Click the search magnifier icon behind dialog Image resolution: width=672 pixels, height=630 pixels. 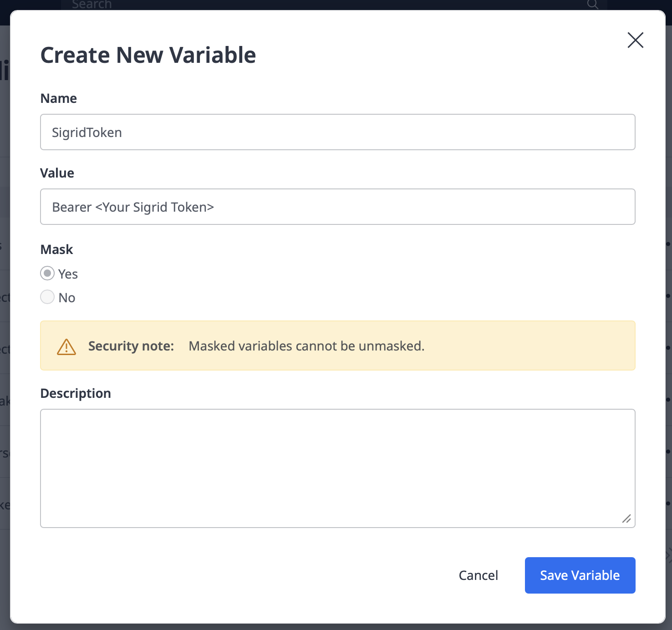592,5
